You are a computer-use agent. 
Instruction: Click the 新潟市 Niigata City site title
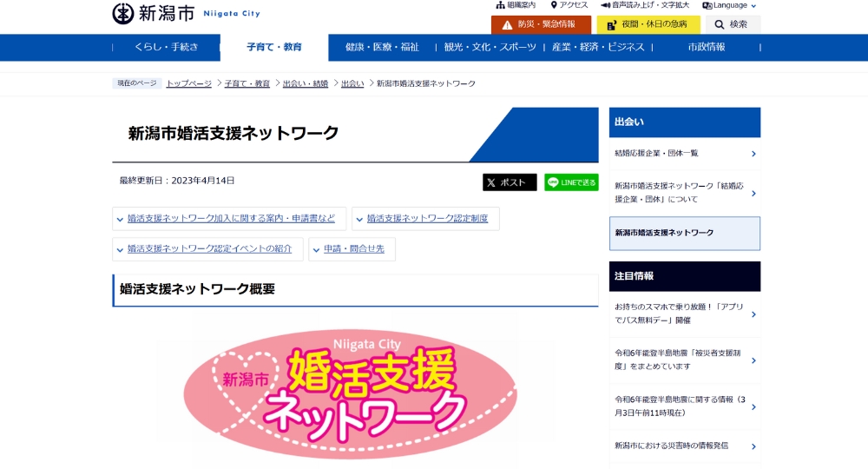pyautogui.click(x=187, y=13)
